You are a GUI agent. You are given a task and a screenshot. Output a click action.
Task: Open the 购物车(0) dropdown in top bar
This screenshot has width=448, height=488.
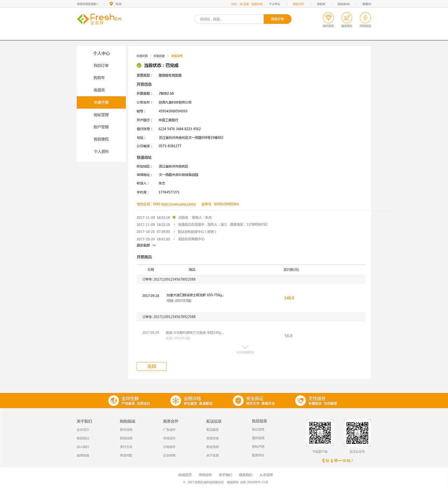point(343,4)
